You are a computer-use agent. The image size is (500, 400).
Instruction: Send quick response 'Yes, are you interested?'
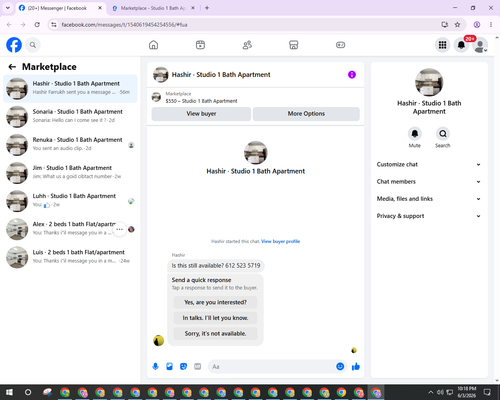215,302
